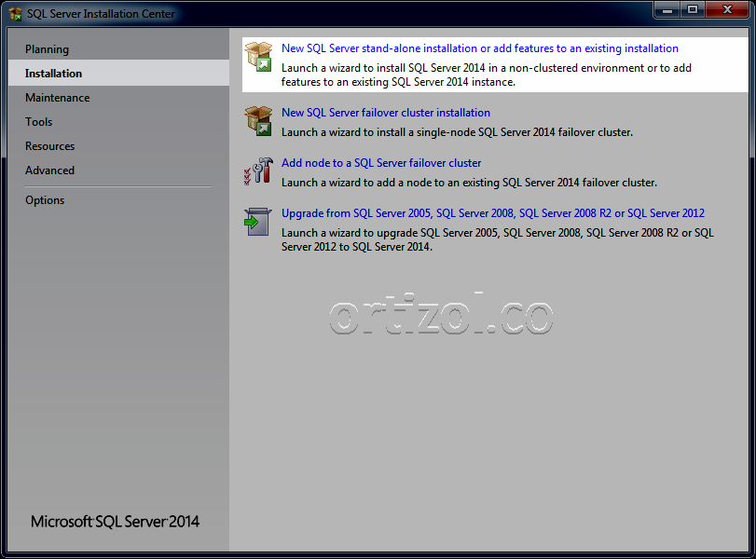Click the upgrade wizard description text
The height and width of the screenshot is (559, 756).
[x=498, y=239]
